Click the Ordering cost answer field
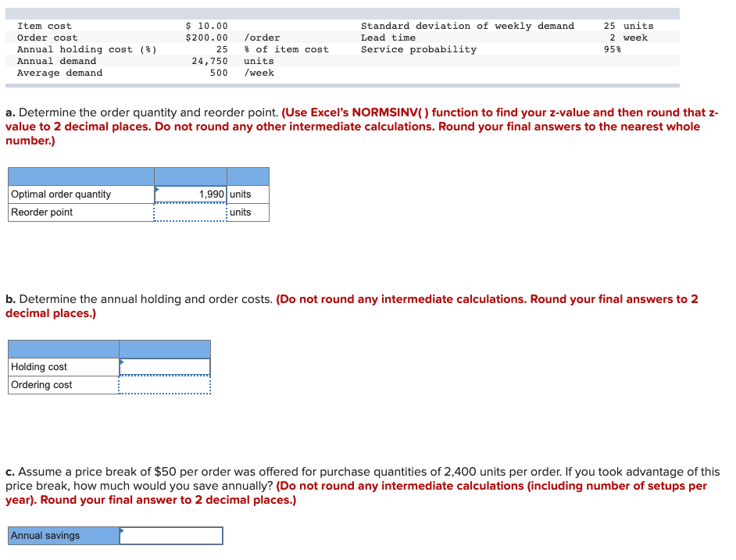 coord(165,385)
